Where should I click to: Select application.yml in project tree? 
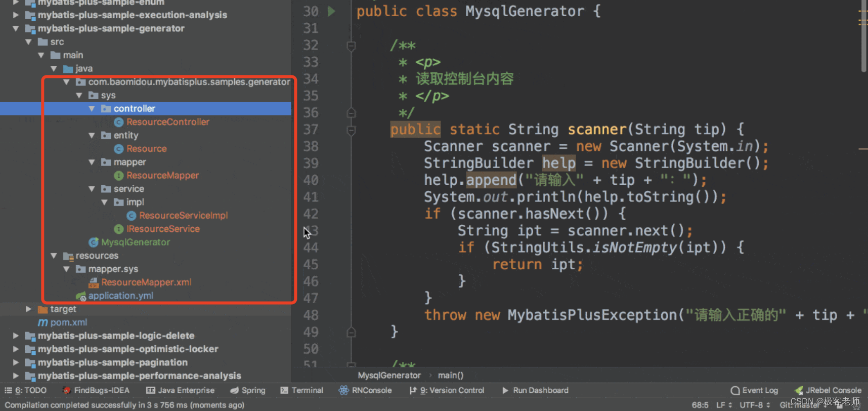tap(120, 296)
